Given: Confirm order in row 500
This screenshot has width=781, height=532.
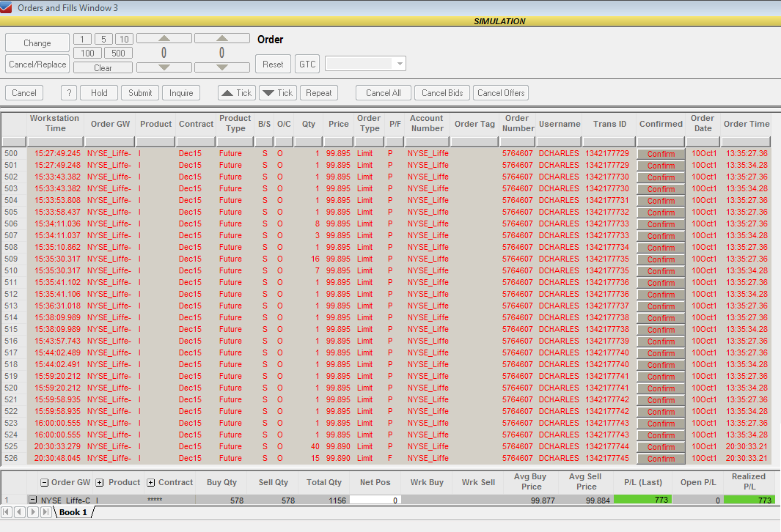Looking at the screenshot, I should pyautogui.click(x=661, y=154).
